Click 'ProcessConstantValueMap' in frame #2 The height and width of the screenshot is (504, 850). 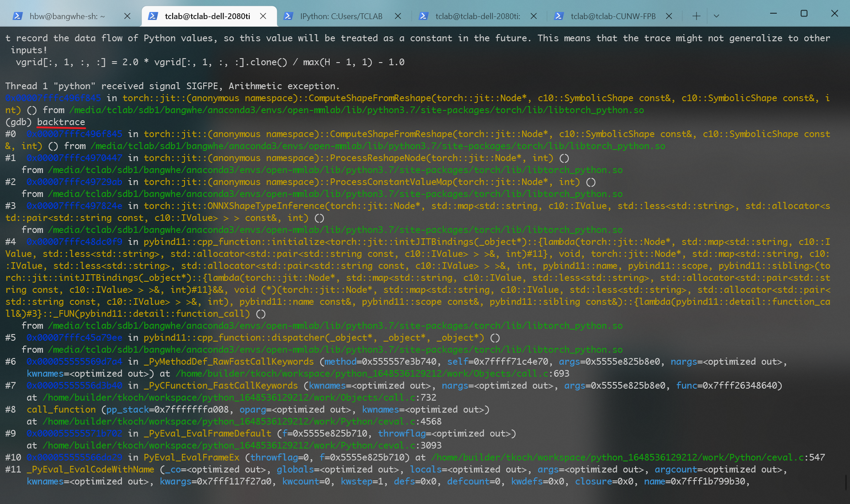coord(391,182)
